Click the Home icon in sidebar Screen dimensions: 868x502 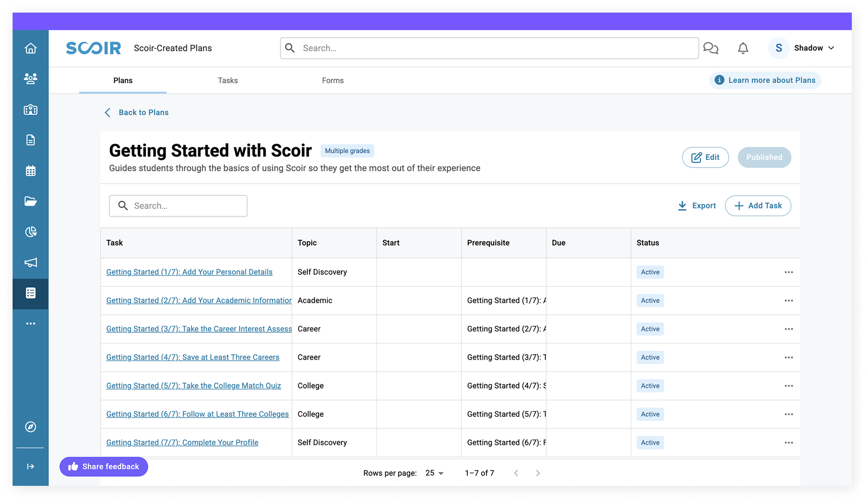pos(31,48)
